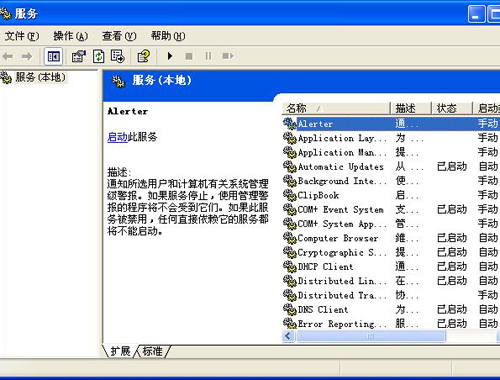Image resolution: width=500 pixels, height=380 pixels.
Task: Select the Cryptographic S... service
Action: tap(342, 253)
